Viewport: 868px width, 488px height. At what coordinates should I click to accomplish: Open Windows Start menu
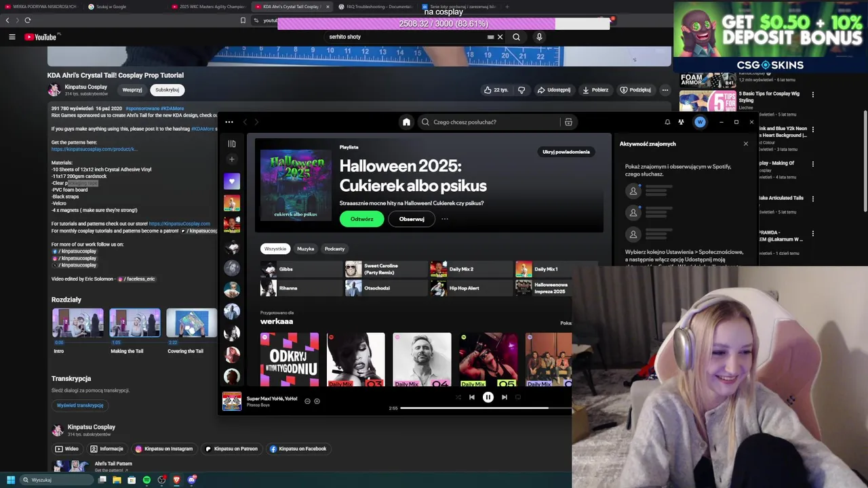(11, 480)
